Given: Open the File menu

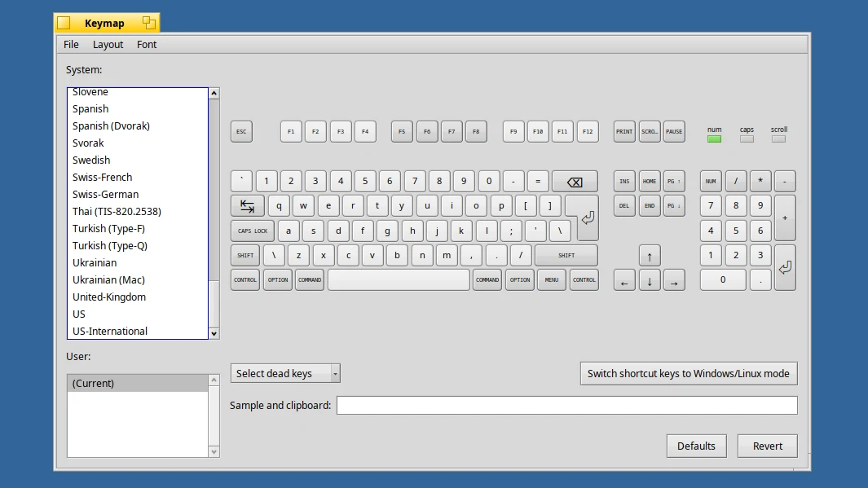Looking at the screenshot, I should [x=70, y=44].
